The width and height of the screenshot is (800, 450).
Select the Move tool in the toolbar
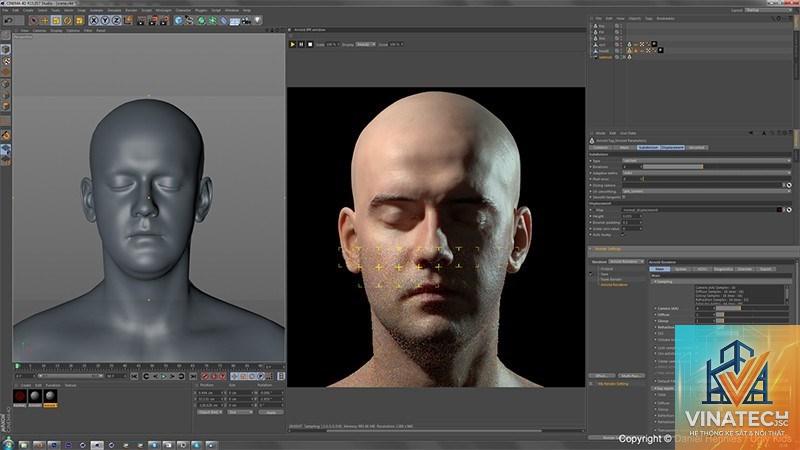pyautogui.click(x=44, y=20)
